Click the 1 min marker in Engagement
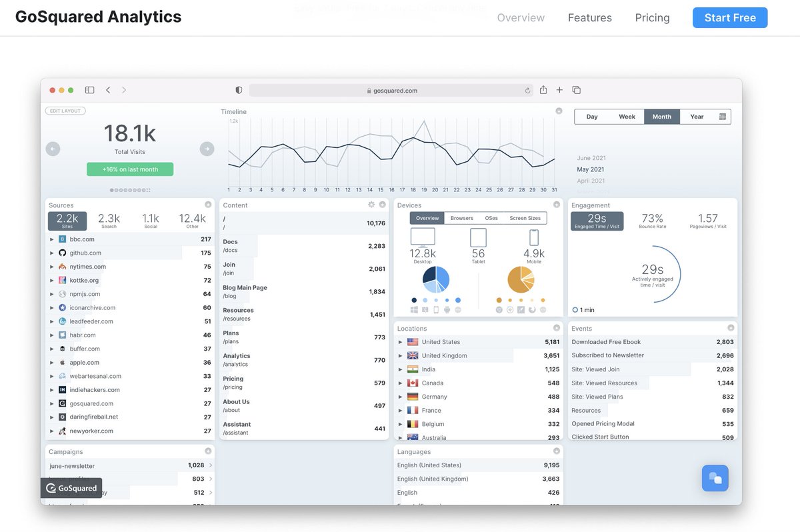This screenshot has width=800, height=532. point(584,310)
